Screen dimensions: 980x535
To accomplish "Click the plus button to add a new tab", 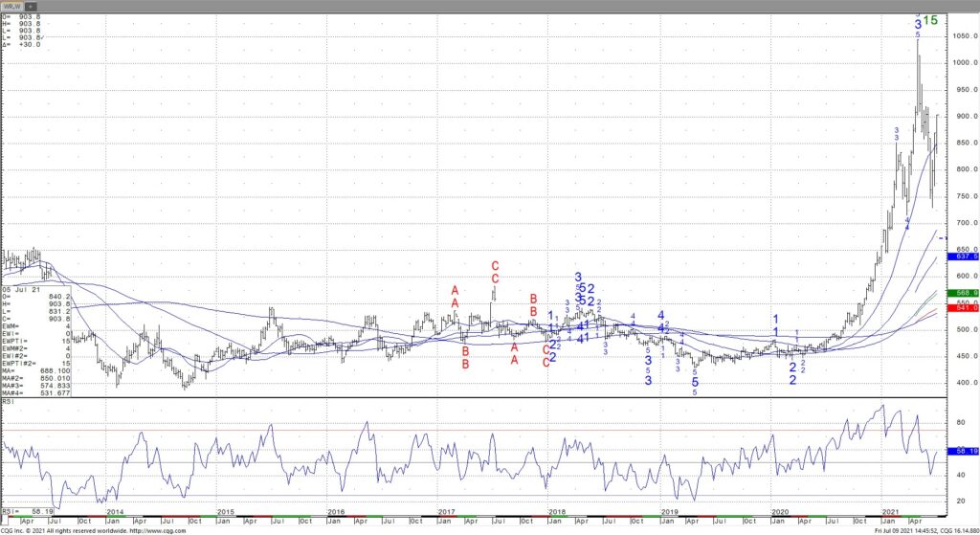I will coord(32,6).
